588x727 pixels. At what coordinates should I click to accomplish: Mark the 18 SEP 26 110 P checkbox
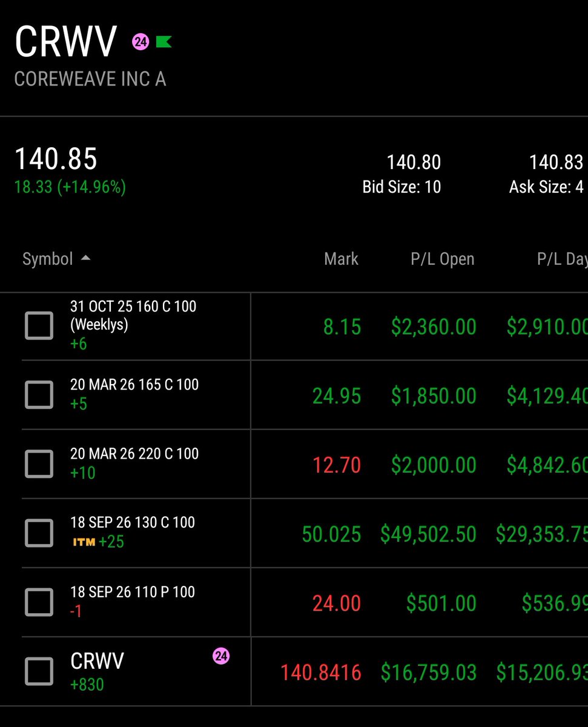tap(39, 603)
